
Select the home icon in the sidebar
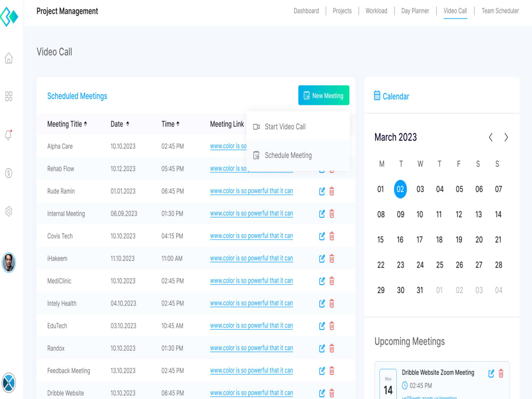[9, 59]
